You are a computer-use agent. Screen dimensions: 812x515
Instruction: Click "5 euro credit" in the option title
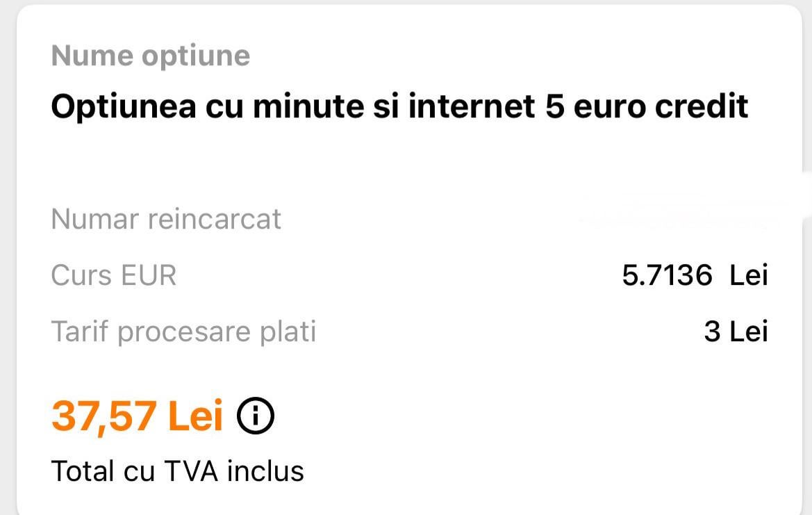pos(647,107)
